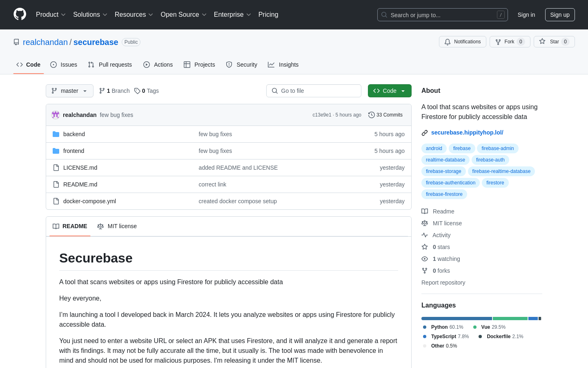Switch to the Issues tab

pos(64,65)
